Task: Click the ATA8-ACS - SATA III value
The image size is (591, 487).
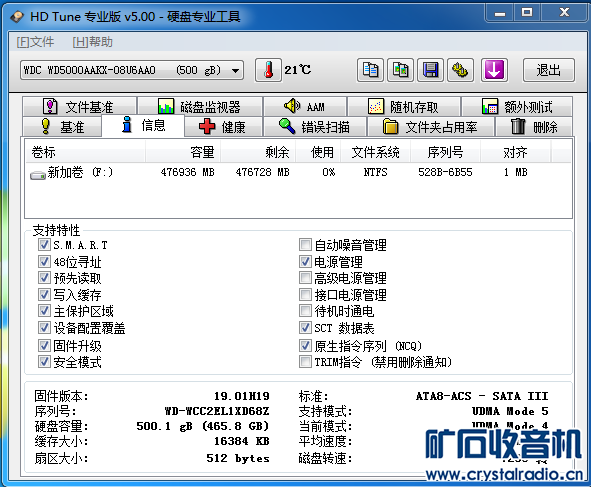Action: pos(482,396)
